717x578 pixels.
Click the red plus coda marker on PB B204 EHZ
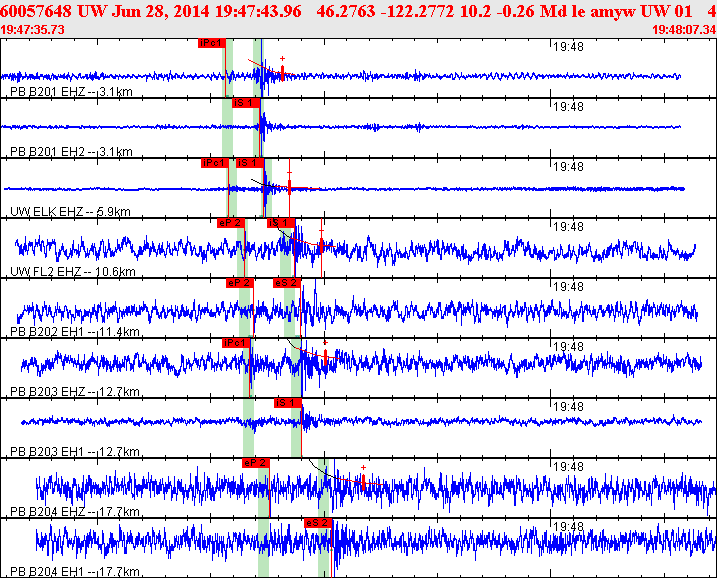[363, 468]
